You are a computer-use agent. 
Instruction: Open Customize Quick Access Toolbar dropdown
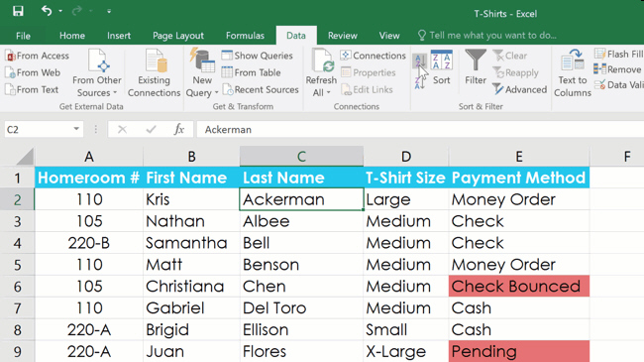(x=109, y=12)
